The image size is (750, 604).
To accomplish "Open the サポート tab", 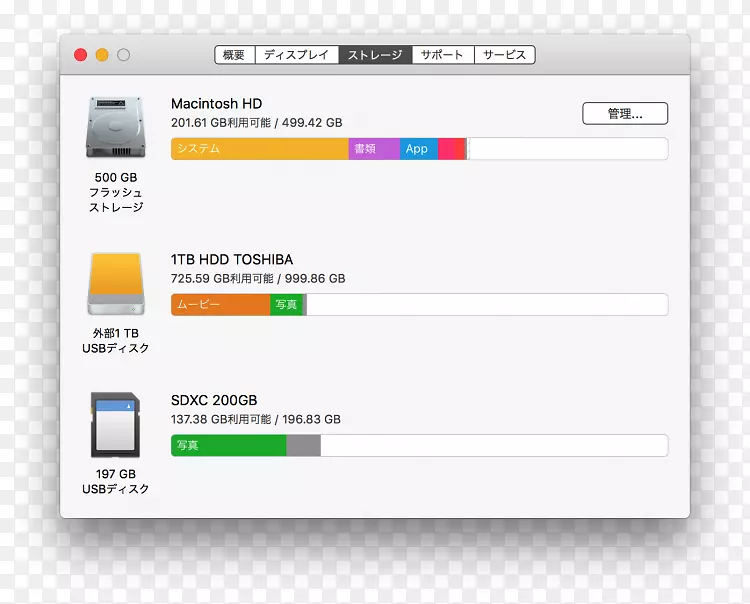I will (x=442, y=55).
